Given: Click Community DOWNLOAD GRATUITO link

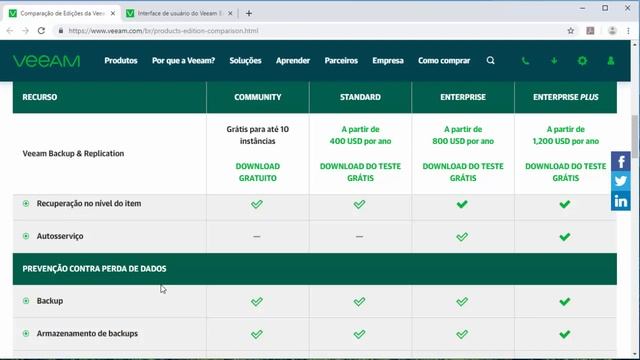Looking at the screenshot, I should pyautogui.click(x=258, y=172).
